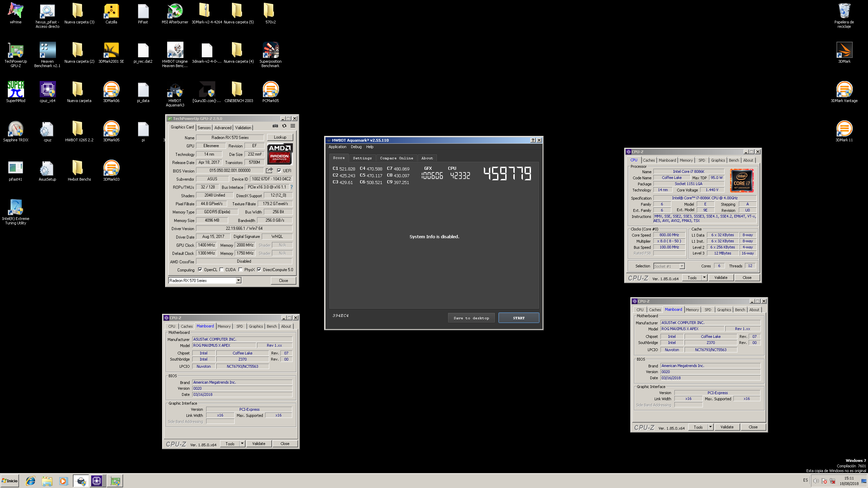The height and width of the screenshot is (488, 868).
Task: Switch to the Sensors tab in GPU-Z
Action: pyautogui.click(x=204, y=128)
